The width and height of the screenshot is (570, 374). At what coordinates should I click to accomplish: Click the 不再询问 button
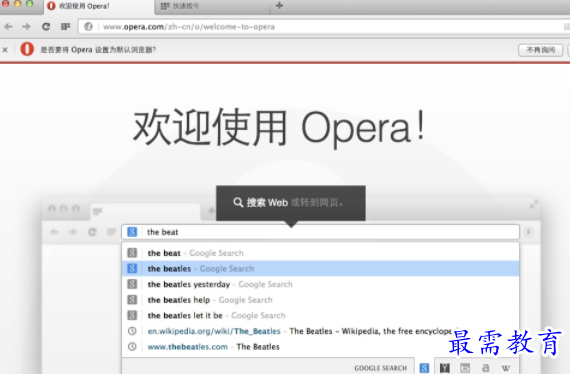(x=541, y=50)
